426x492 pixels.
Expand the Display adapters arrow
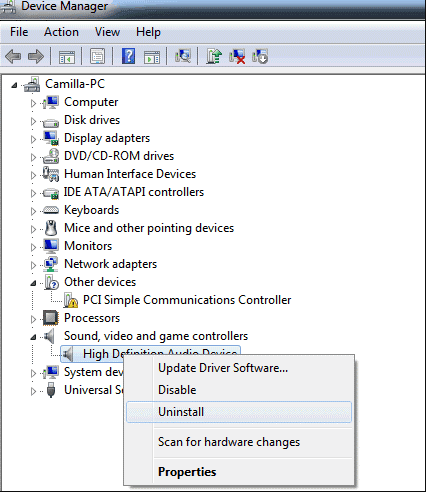click(33, 139)
